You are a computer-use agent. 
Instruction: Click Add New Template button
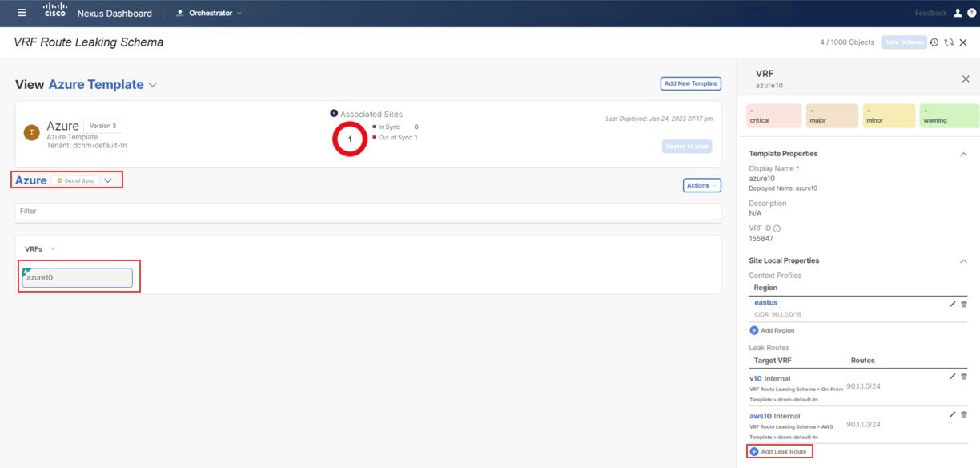(x=691, y=83)
